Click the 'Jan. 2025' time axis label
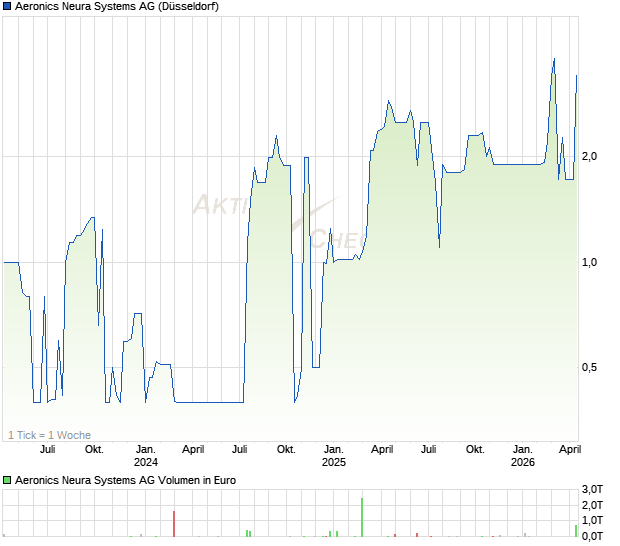The height and width of the screenshot is (546, 620). tap(334, 455)
